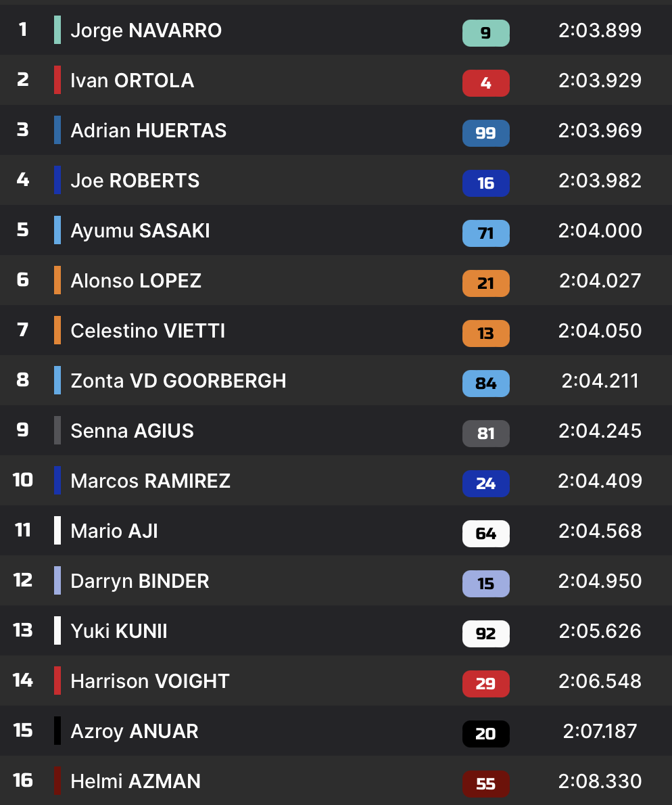Click team color bar beside Darryn BINDER
The height and width of the screenshot is (805, 672).
click(x=57, y=580)
